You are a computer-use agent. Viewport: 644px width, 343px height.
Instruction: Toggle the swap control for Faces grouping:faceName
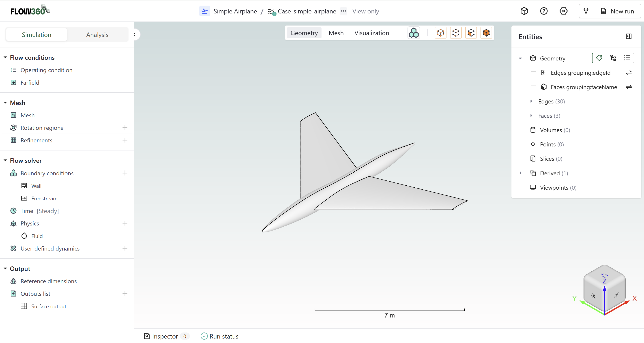[629, 87]
